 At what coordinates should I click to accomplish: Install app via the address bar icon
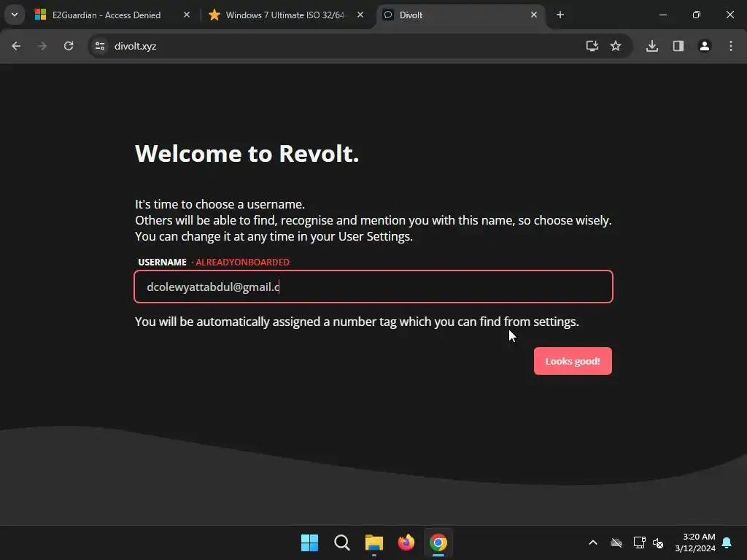click(592, 46)
